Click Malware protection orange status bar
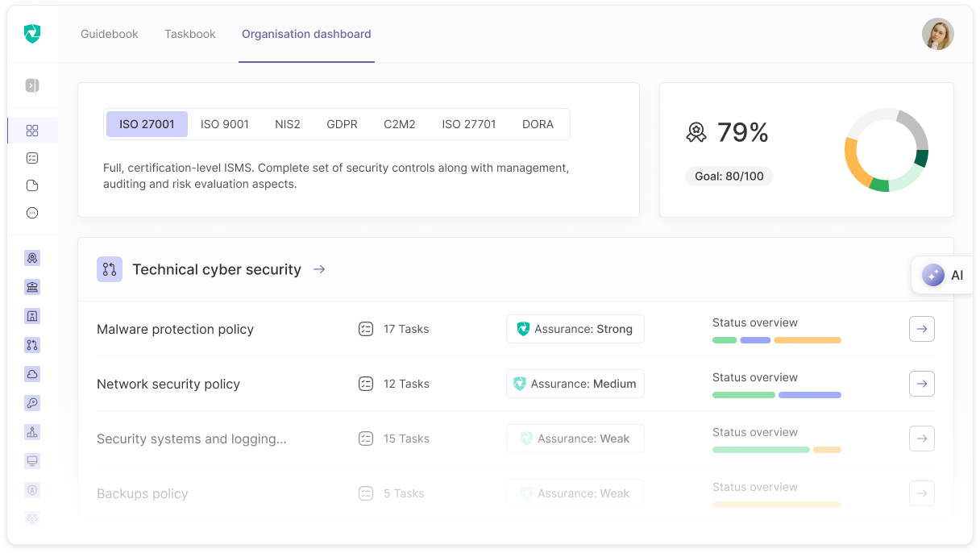Viewport: 980px width, 553px height. pos(808,340)
